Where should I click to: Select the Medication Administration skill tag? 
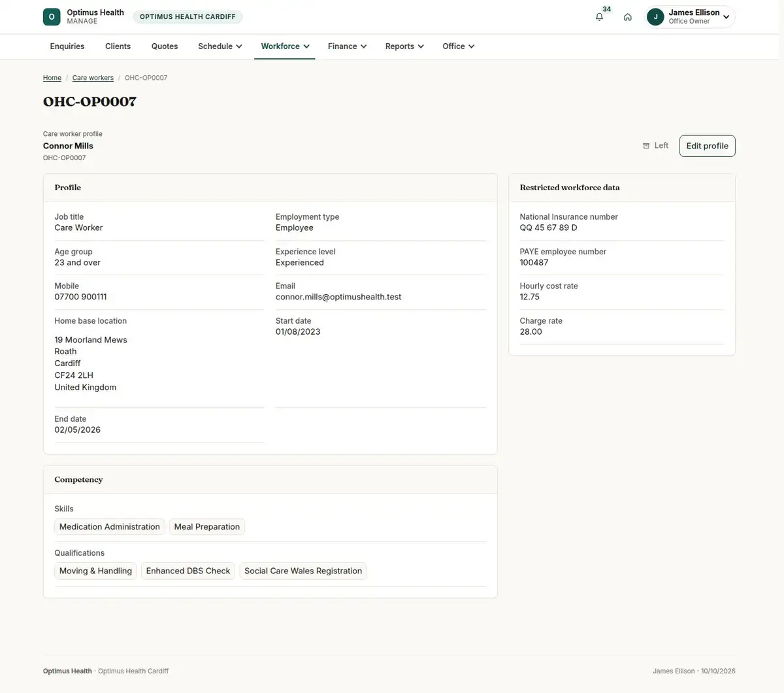pos(110,527)
